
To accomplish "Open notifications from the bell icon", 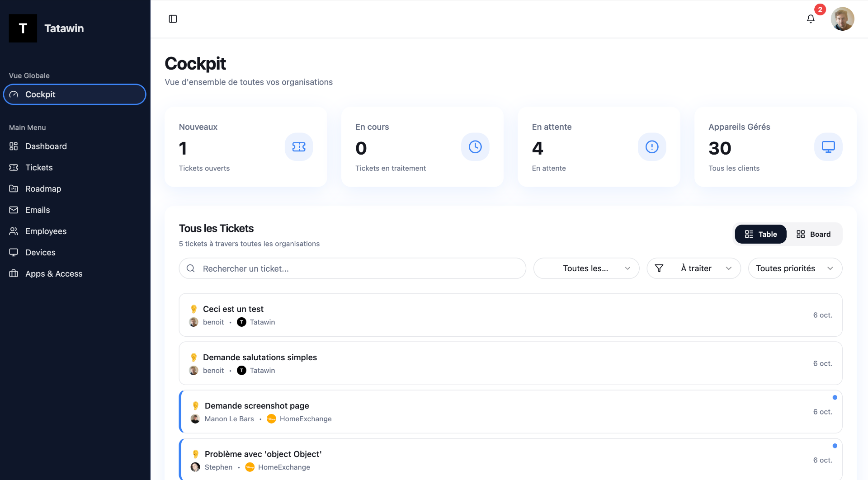I will (811, 19).
